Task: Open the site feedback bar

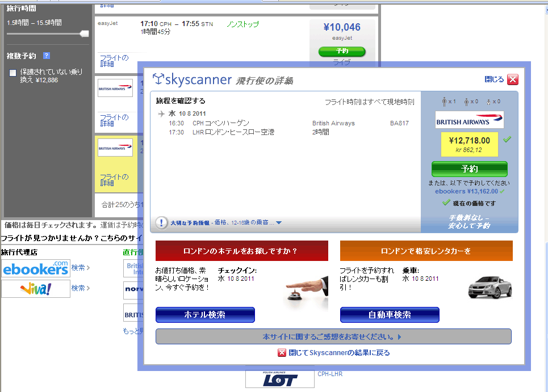Action: [x=333, y=336]
